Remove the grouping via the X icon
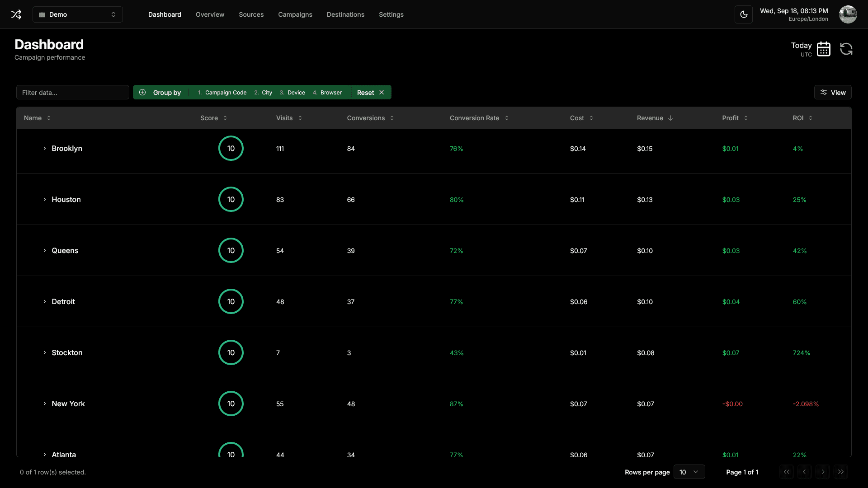Image resolution: width=868 pixels, height=488 pixels. click(x=382, y=92)
